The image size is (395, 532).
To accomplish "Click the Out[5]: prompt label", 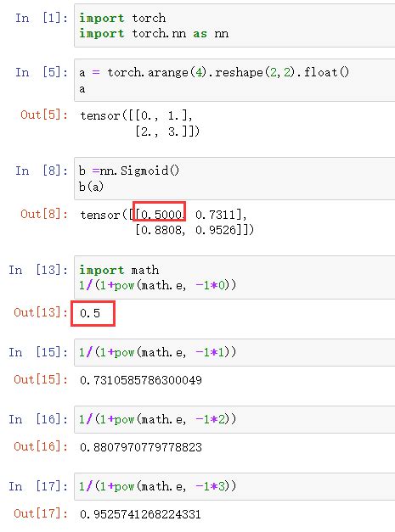I will [x=44, y=115].
